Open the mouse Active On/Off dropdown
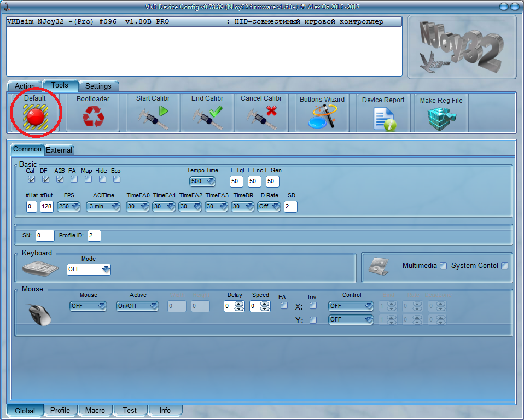The image size is (524, 420). coord(137,306)
